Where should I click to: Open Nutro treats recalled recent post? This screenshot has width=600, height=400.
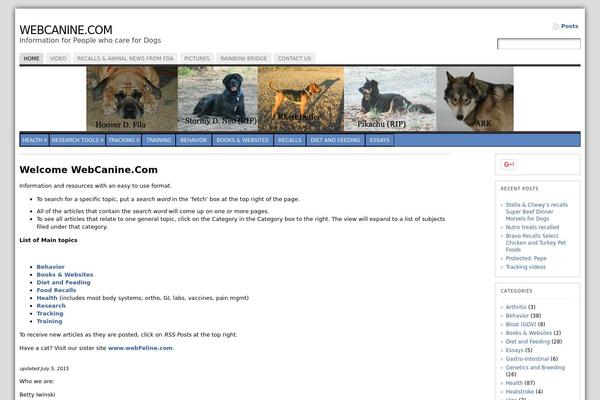tap(532, 227)
